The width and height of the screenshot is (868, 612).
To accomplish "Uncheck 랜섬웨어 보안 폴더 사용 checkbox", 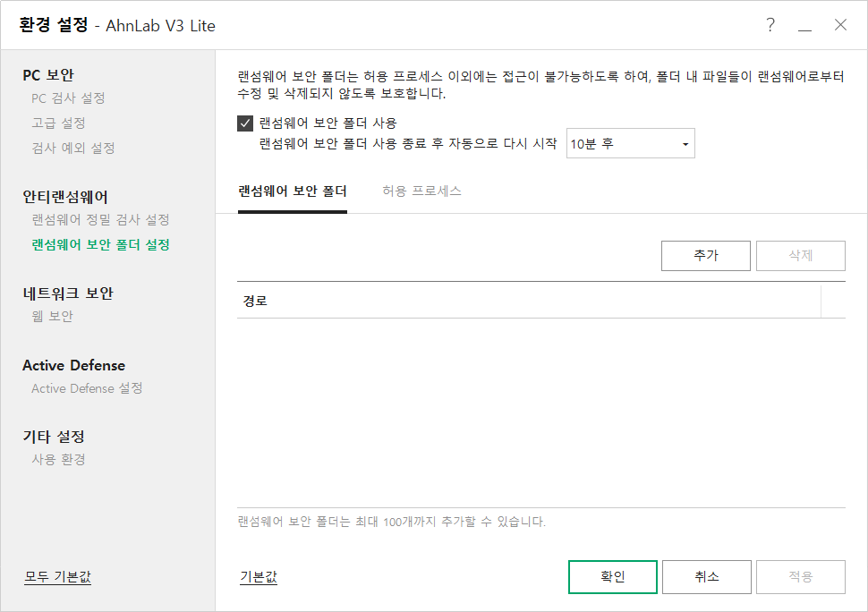I will click(x=245, y=123).
